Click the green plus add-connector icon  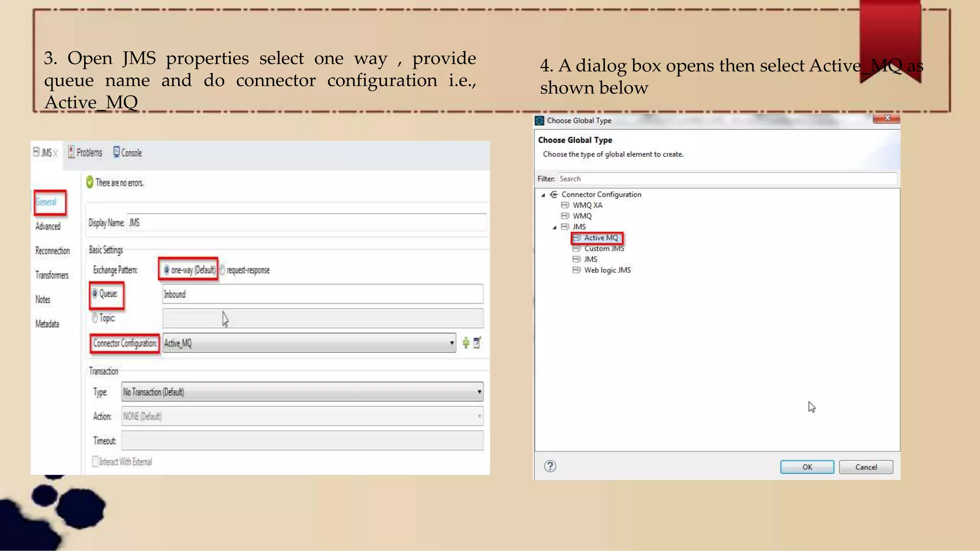coord(466,343)
